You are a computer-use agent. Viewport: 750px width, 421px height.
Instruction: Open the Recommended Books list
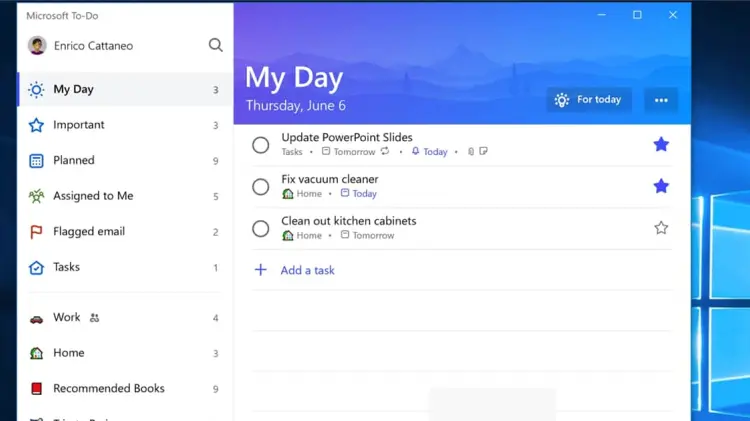click(x=108, y=389)
